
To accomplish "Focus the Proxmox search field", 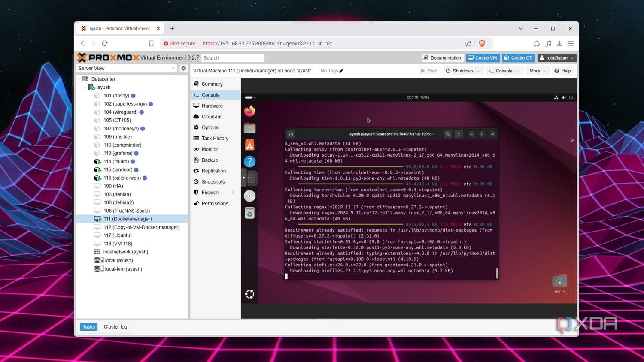I will point(233,58).
